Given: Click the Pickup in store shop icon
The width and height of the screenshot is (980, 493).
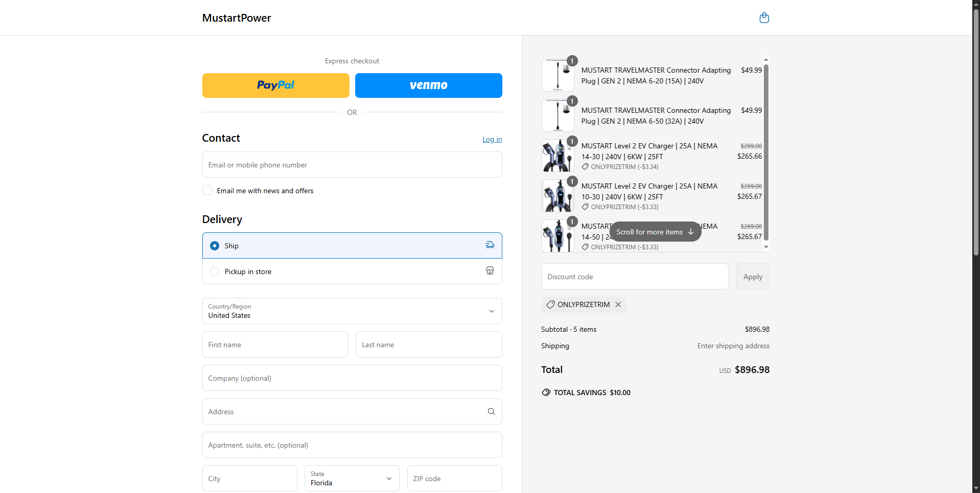Looking at the screenshot, I should point(490,271).
